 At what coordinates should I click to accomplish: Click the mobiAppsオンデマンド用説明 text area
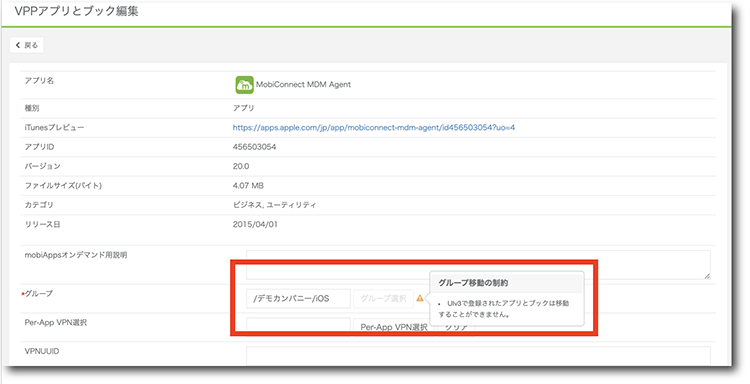point(478,264)
